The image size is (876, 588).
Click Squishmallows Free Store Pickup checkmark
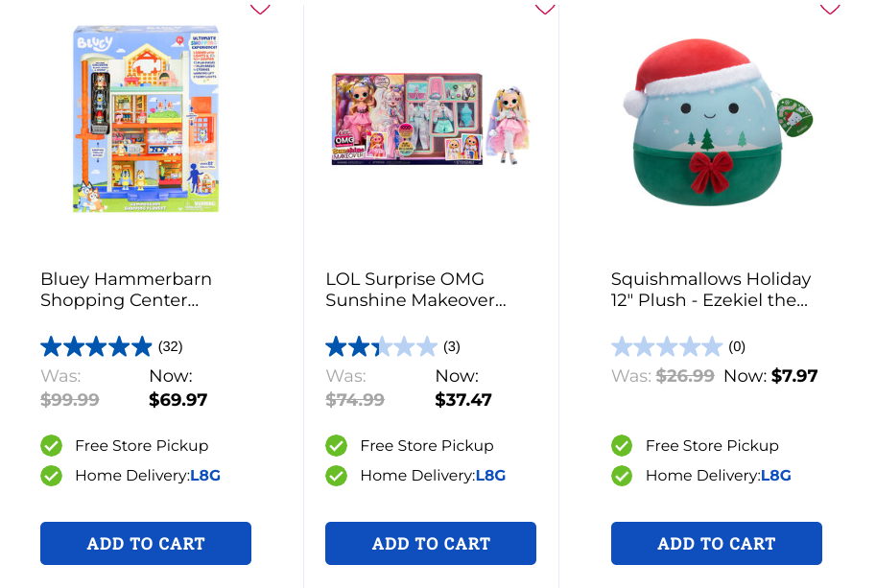pyautogui.click(x=622, y=446)
